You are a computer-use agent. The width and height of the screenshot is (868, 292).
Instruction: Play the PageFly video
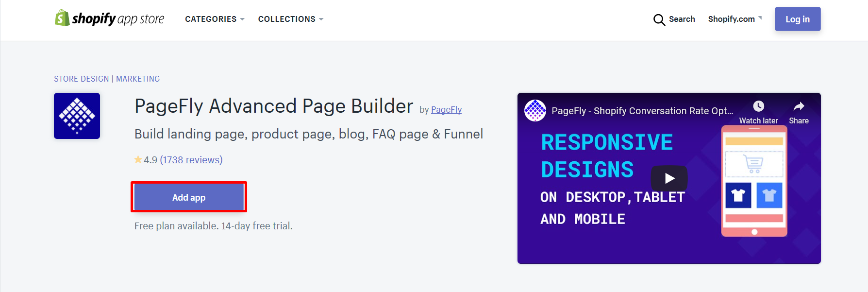pos(669,178)
